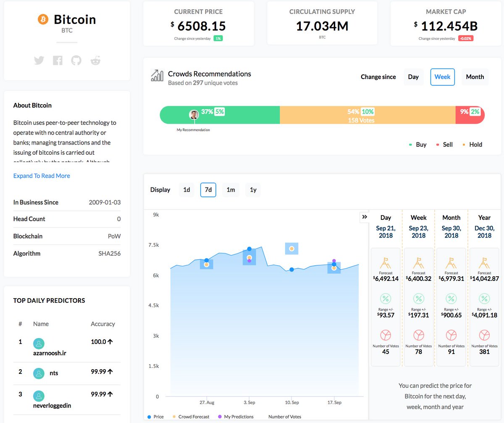Toggle Number of Votes series in legend
The height and width of the screenshot is (423, 504).
pos(285,417)
